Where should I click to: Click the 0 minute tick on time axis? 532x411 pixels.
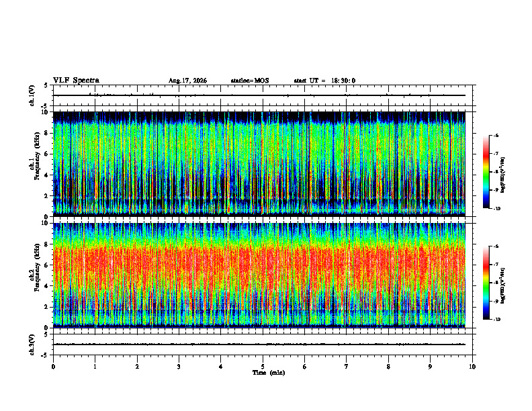(53, 367)
